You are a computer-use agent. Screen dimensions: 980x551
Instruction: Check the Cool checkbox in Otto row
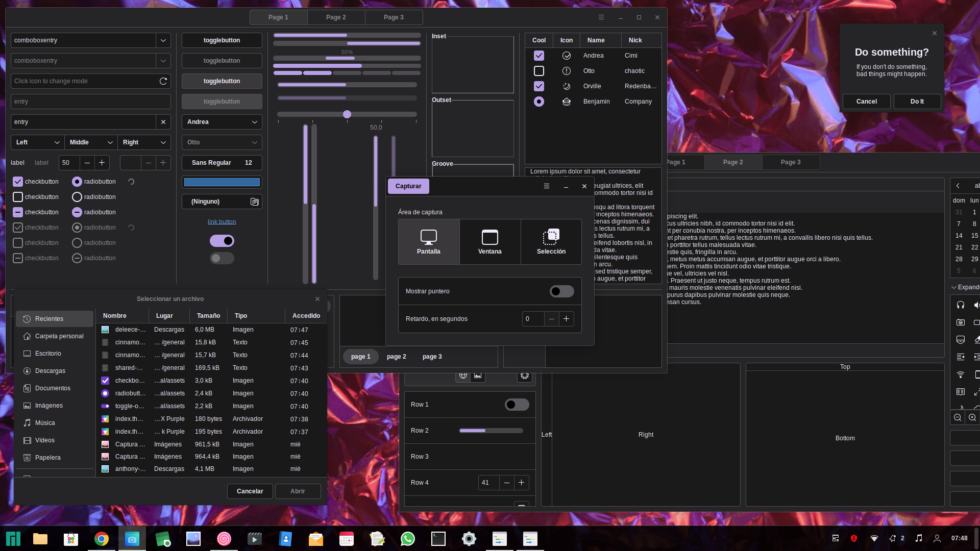[539, 71]
